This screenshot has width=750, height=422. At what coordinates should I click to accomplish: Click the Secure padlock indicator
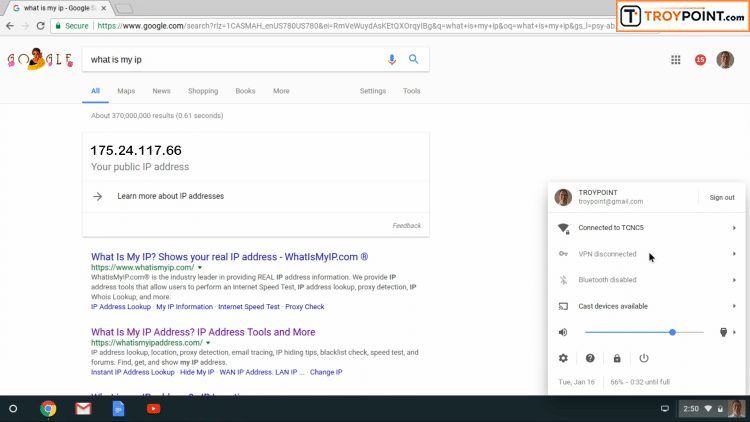click(x=72, y=26)
